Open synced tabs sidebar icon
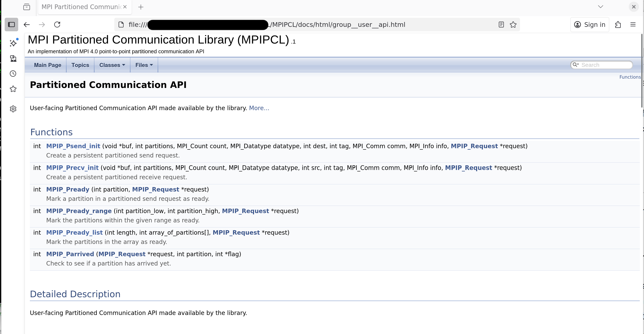Screen dimensions: 644x334 point(13,58)
